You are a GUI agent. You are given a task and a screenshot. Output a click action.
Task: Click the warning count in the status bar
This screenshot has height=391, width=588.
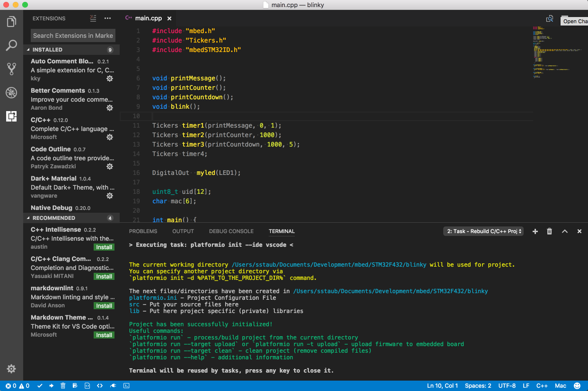(x=24, y=386)
